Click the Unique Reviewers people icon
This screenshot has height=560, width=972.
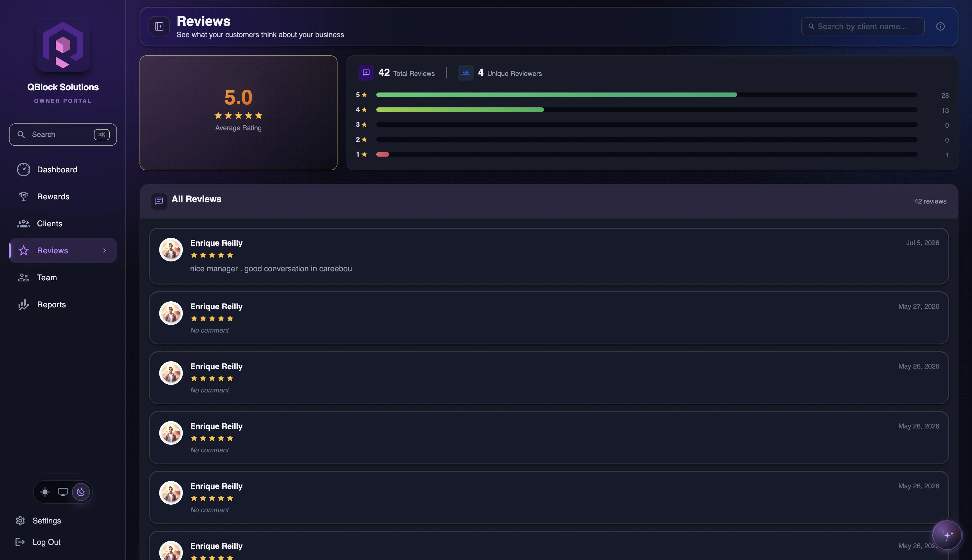click(465, 73)
